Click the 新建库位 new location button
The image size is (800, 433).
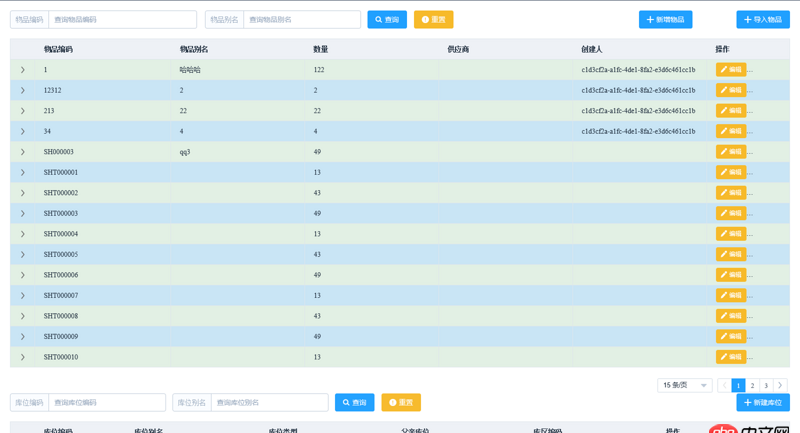click(x=763, y=402)
